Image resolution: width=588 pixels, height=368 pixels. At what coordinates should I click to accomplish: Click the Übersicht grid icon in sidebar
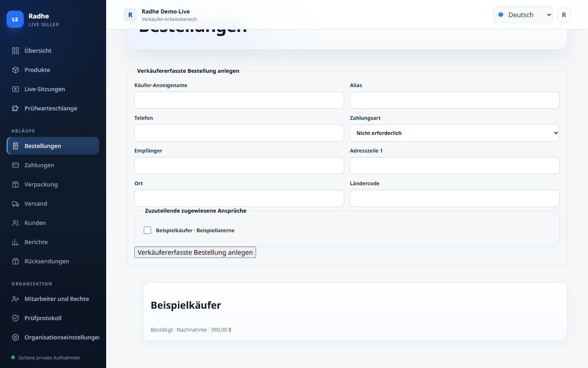point(16,51)
